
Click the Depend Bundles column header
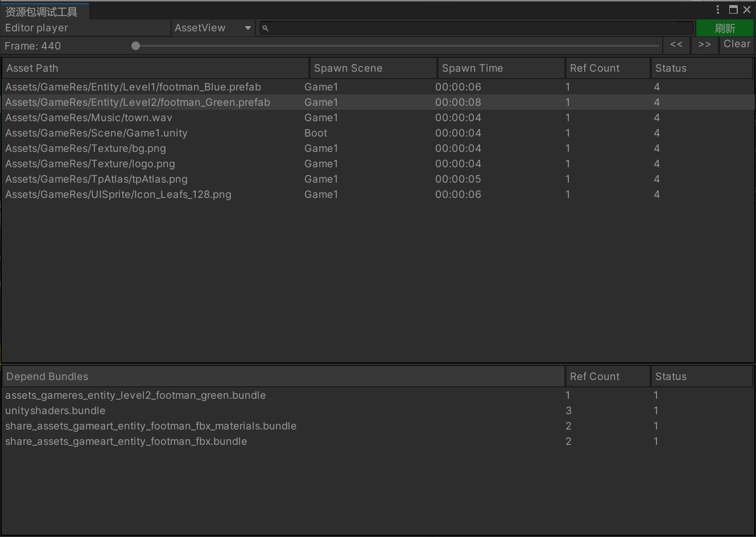(283, 377)
